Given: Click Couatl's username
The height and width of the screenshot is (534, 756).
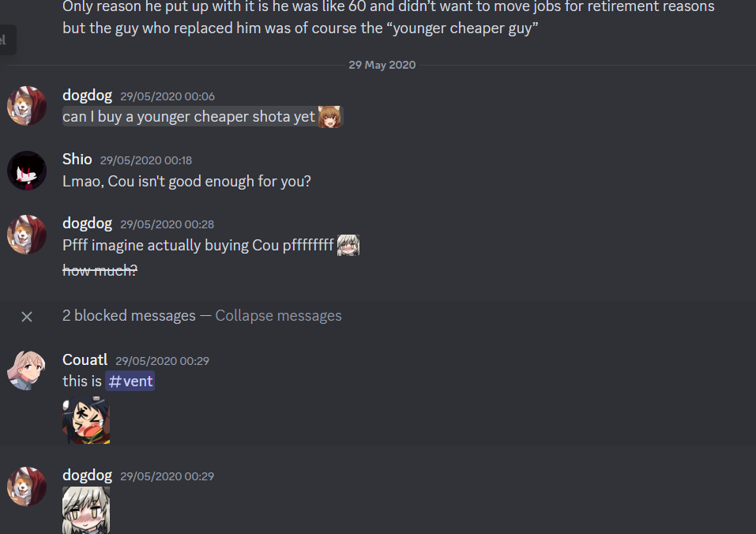Looking at the screenshot, I should (85, 360).
